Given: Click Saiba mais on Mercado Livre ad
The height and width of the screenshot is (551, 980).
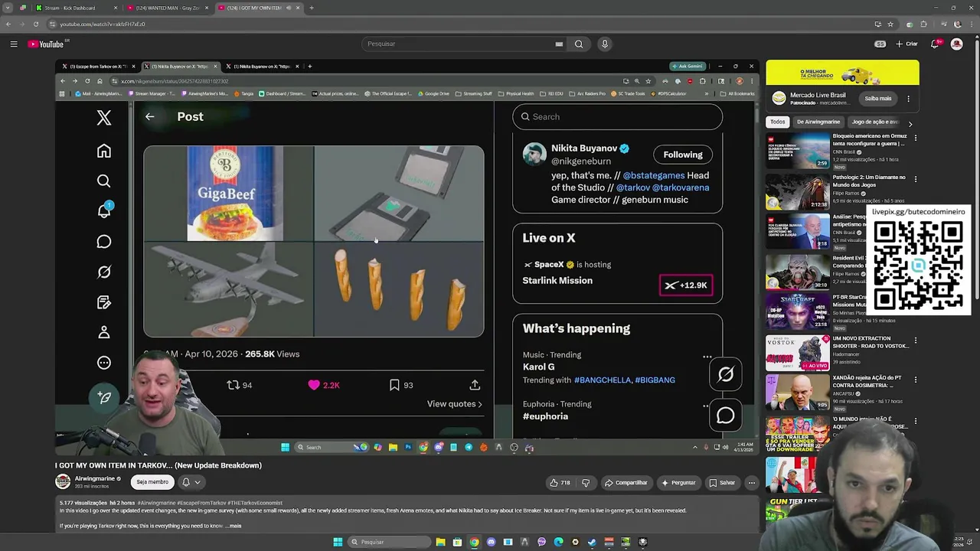Looking at the screenshot, I should coord(878,99).
